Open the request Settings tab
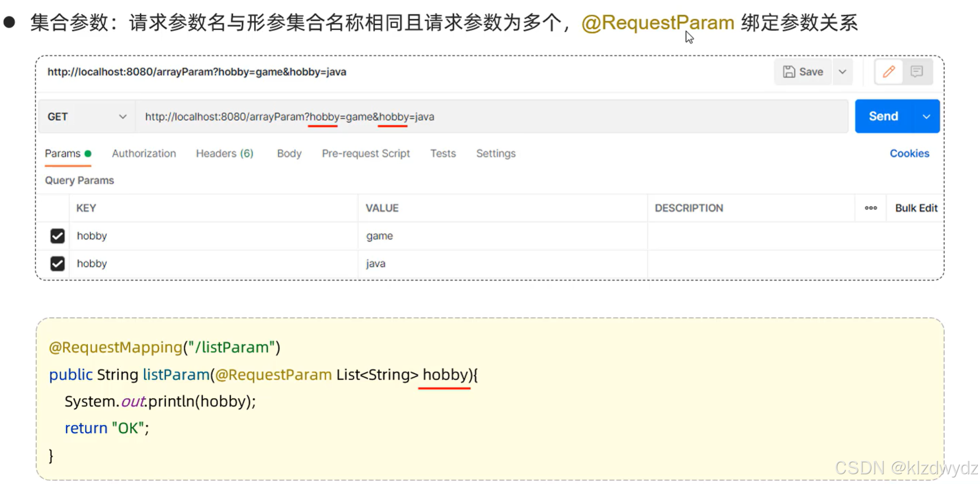The image size is (980, 484). [495, 153]
